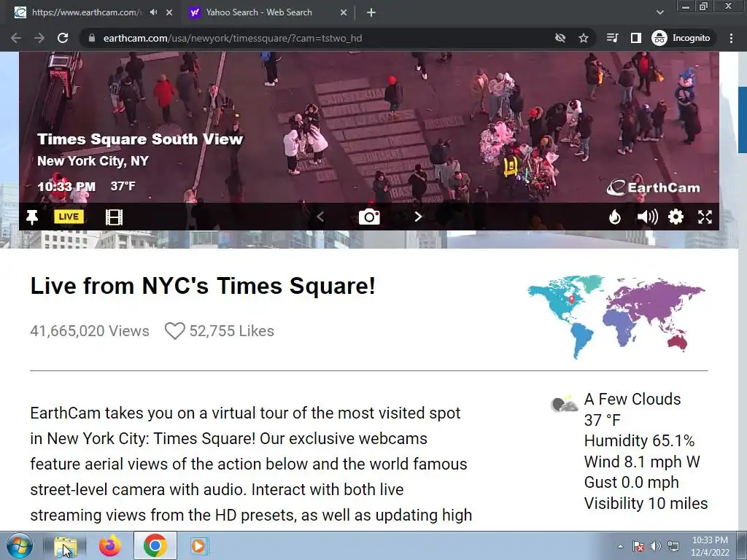Open media player taskbar icon
The image size is (747, 560).
(198, 545)
